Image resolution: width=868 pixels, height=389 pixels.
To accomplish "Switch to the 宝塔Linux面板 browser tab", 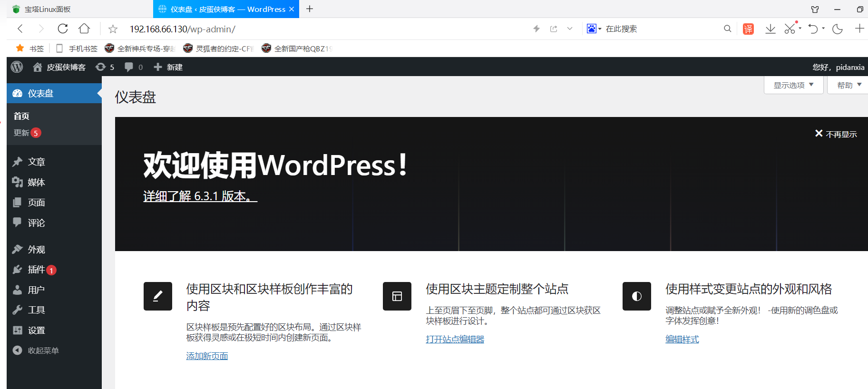I will tap(48, 9).
